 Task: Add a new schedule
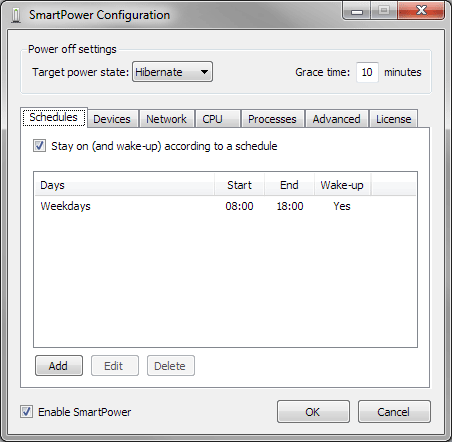59,366
